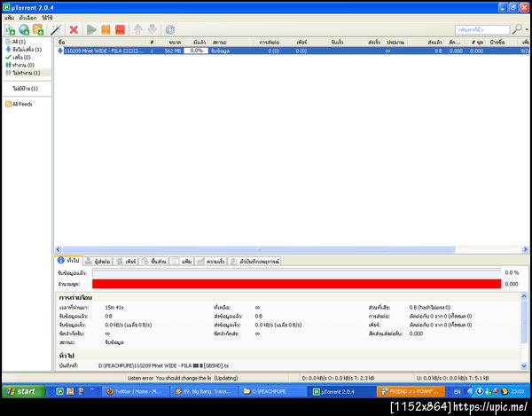Open Twitter / Home Firefox taskbar button
Viewport: 532px width, 416px height.
click(x=135, y=391)
